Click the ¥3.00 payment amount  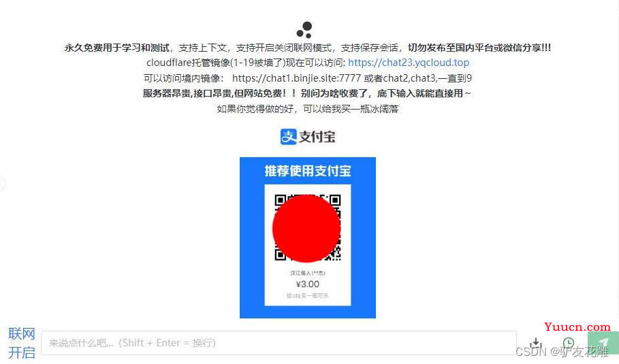(308, 284)
